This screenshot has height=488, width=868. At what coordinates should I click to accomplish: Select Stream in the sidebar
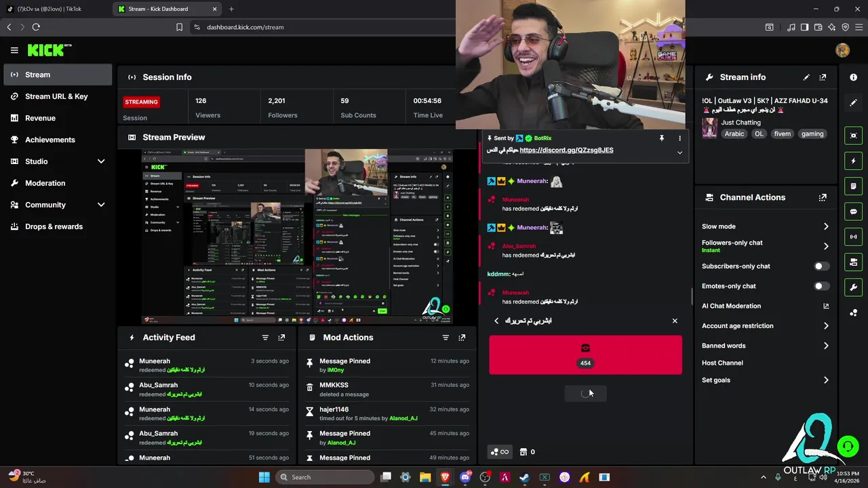pyautogui.click(x=58, y=75)
